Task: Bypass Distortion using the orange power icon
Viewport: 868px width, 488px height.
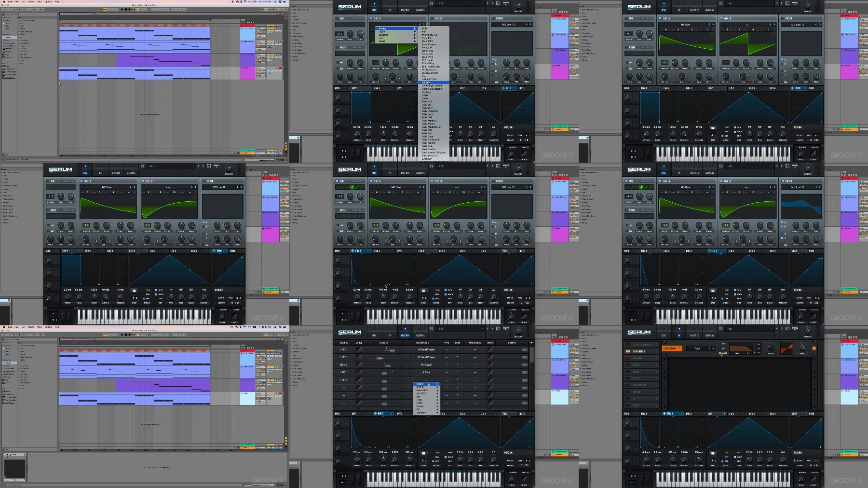Action: click(814, 348)
